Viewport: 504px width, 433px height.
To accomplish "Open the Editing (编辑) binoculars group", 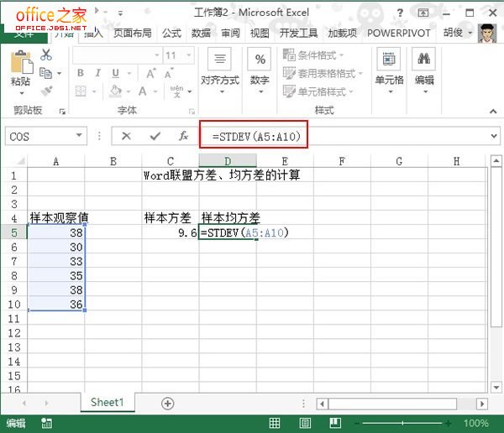I will pyautogui.click(x=424, y=71).
